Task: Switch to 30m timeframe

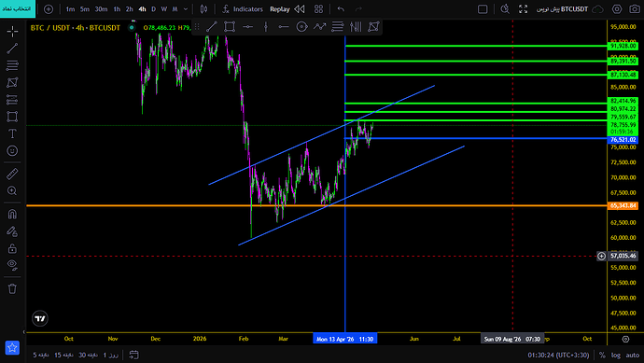Action: (101, 9)
